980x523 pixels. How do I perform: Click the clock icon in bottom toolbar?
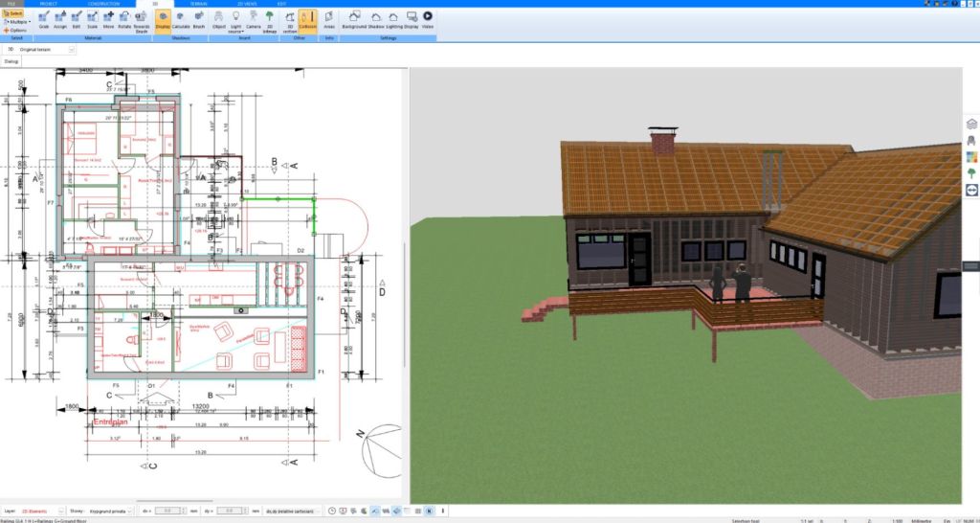click(x=332, y=512)
